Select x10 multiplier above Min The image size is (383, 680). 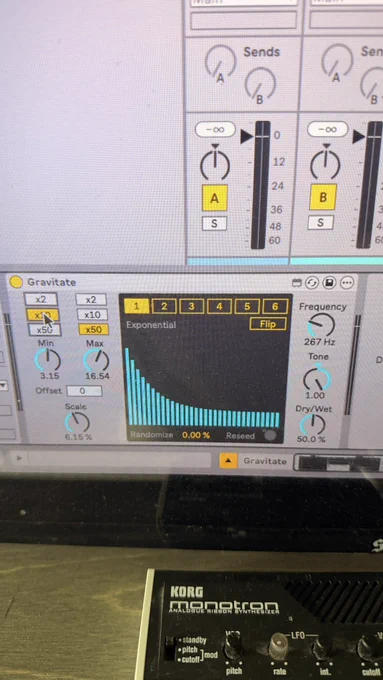42,315
